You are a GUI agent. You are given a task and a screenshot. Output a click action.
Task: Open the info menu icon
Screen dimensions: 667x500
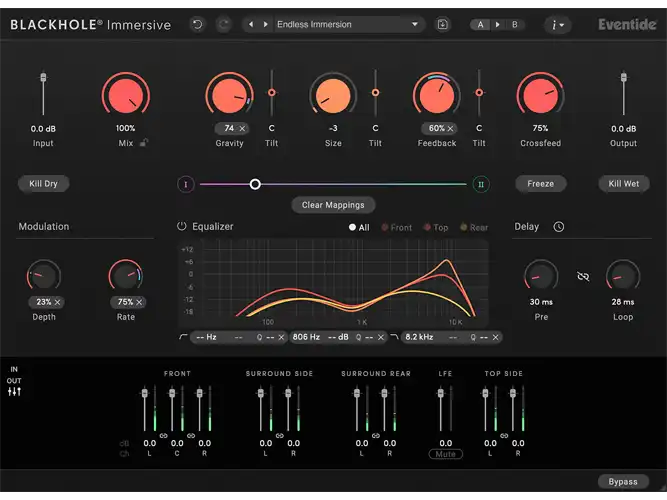(x=557, y=25)
